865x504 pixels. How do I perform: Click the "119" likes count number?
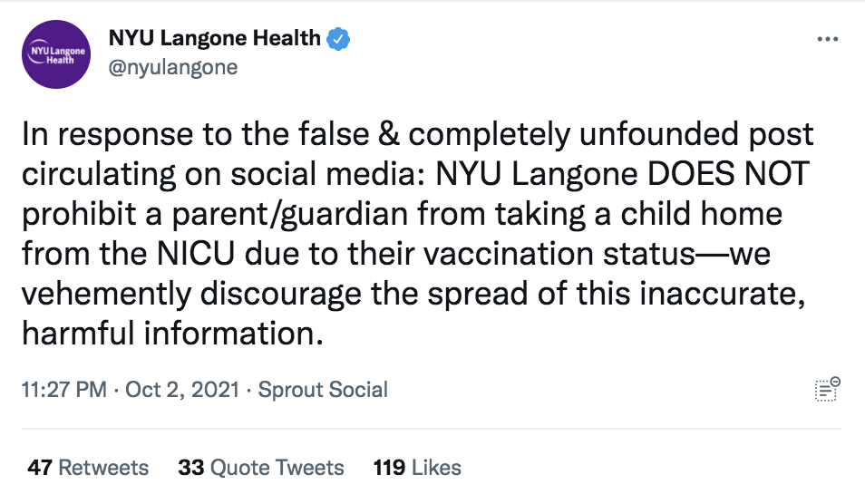[389, 468]
